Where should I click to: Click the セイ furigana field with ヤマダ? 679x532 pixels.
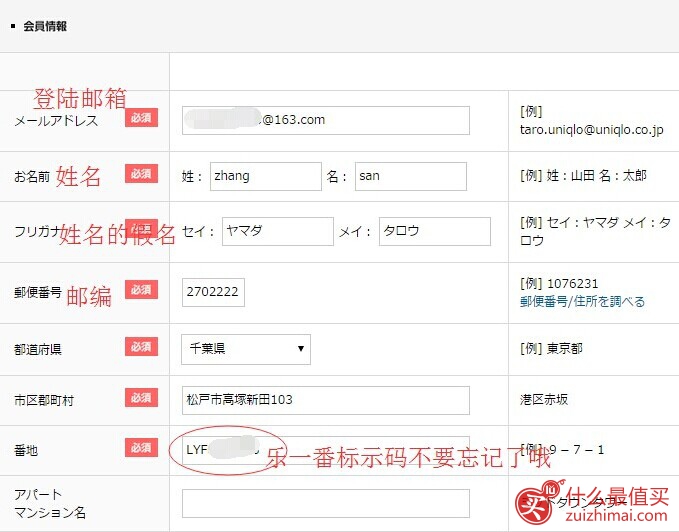point(278,232)
